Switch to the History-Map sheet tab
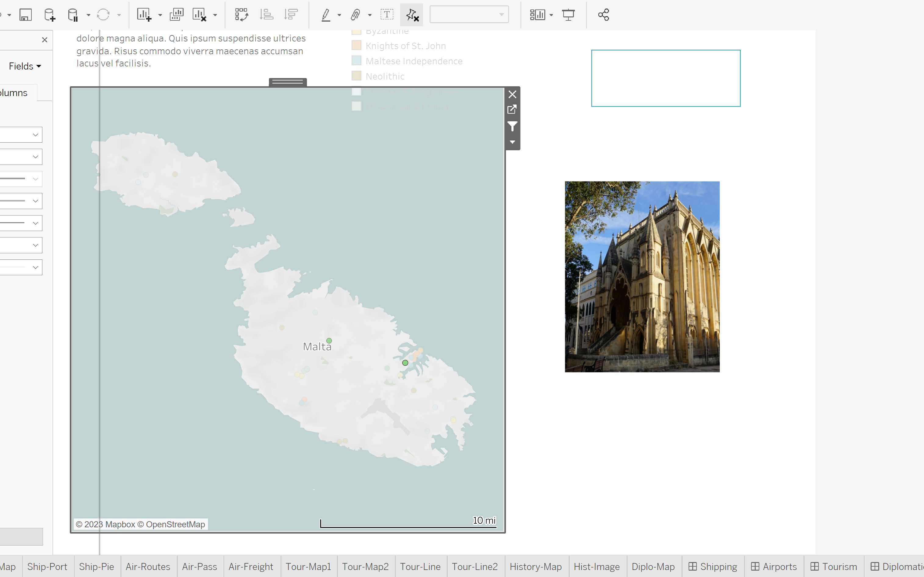Screen dimensions: 924x577 [x=535, y=567]
